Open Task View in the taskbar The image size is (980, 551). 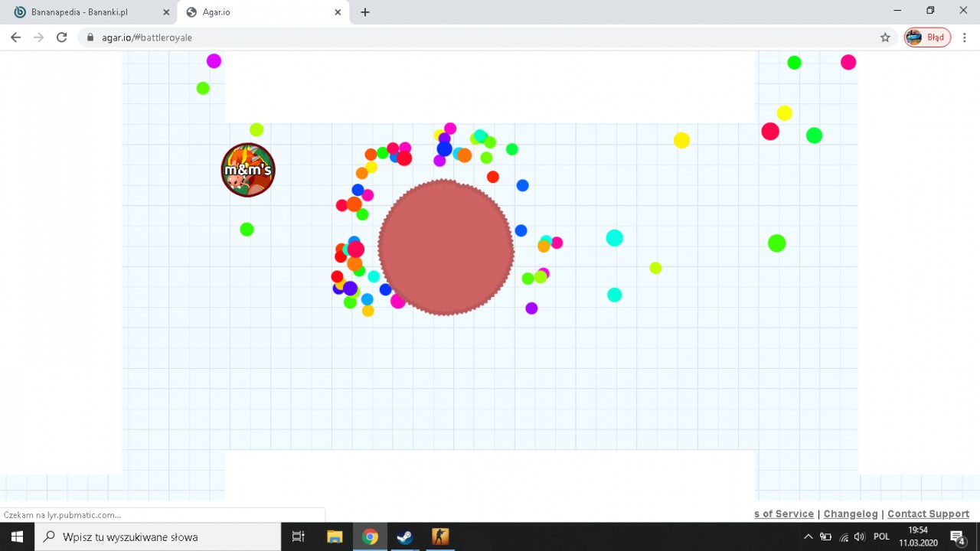(x=299, y=536)
